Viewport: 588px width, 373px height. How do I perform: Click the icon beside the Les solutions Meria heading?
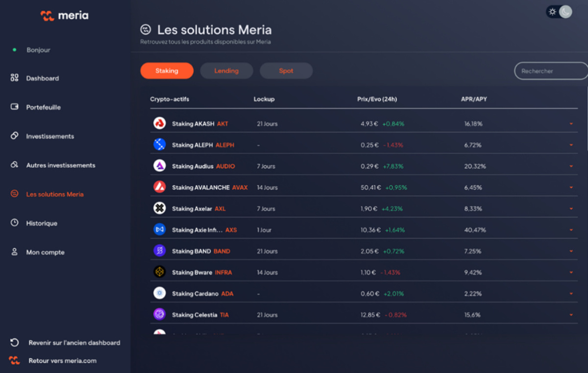tap(146, 30)
